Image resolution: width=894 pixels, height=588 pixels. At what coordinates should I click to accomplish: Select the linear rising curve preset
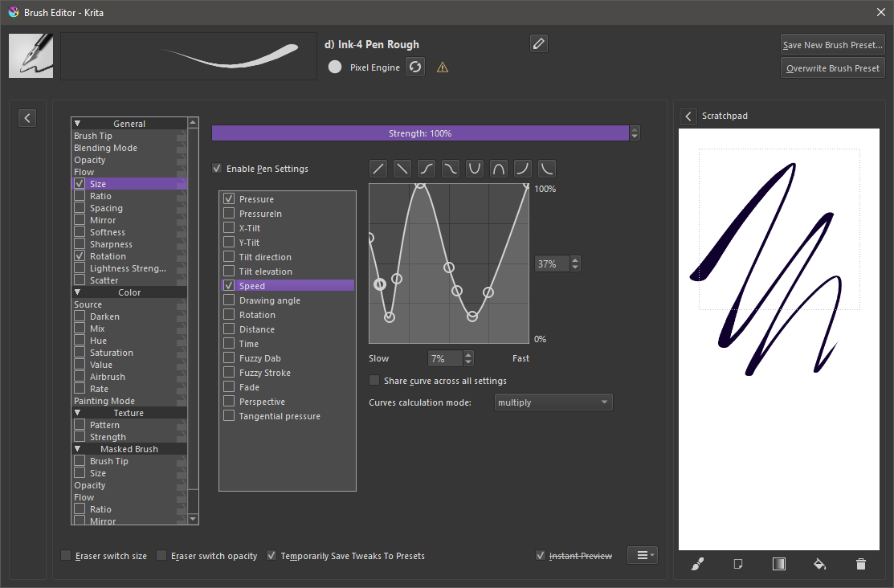click(378, 169)
